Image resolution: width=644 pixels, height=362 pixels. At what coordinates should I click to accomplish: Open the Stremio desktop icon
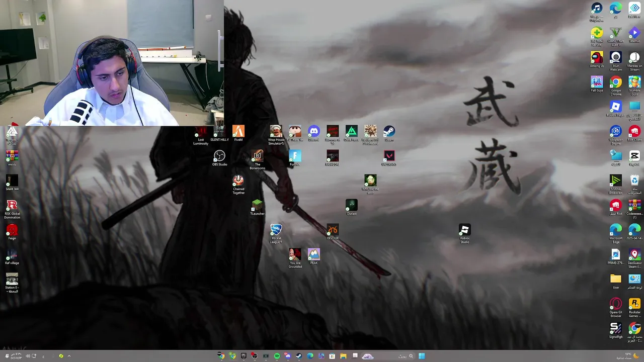pyautogui.click(x=634, y=35)
